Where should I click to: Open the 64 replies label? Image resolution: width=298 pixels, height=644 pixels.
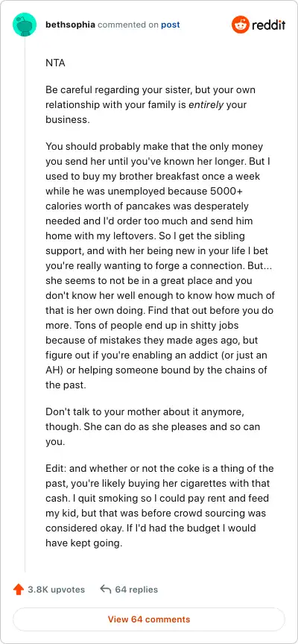click(x=136, y=590)
